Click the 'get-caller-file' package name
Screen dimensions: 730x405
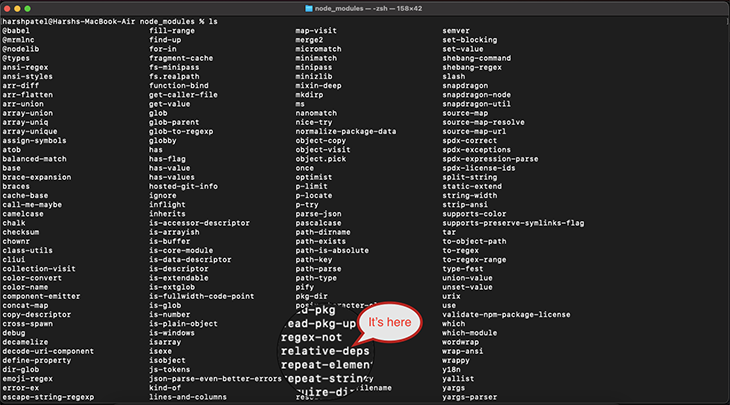coord(183,95)
